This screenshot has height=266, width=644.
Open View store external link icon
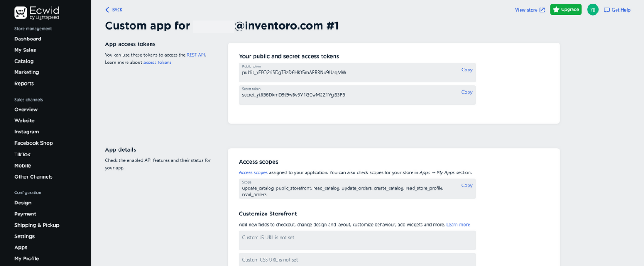[x=542, y=10]
